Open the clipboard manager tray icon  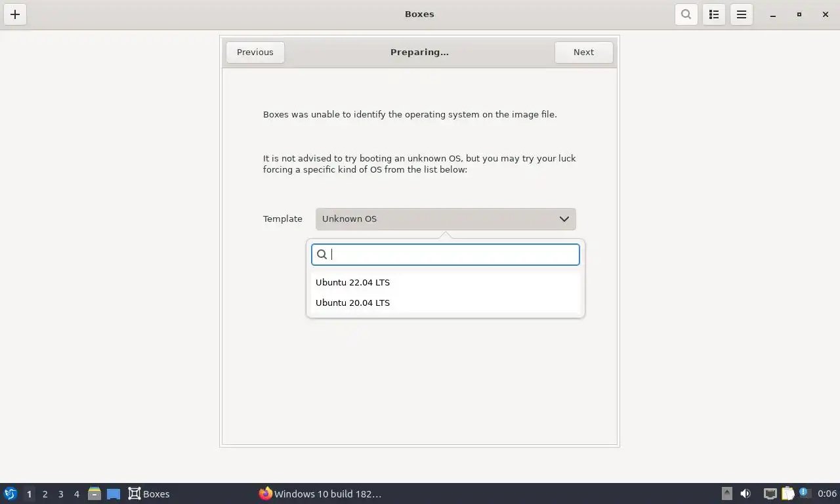coord(787,493)
